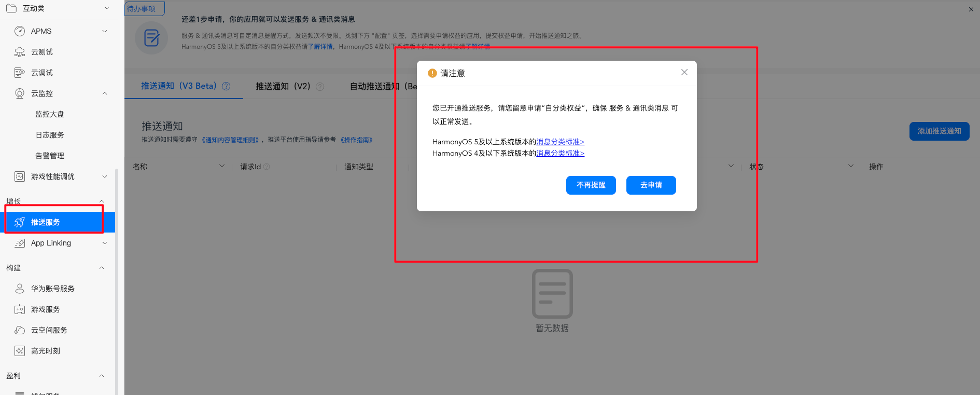Image resolution: width=980 pixels, height=395 pixels.
Task: Open the 状态 column filter dropdown
Action: click(850, 166)
